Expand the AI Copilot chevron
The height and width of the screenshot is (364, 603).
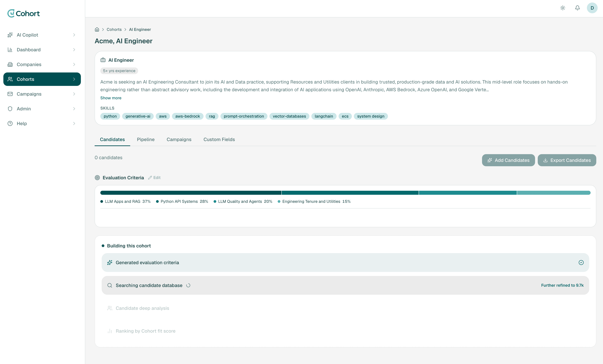point(74,35)
